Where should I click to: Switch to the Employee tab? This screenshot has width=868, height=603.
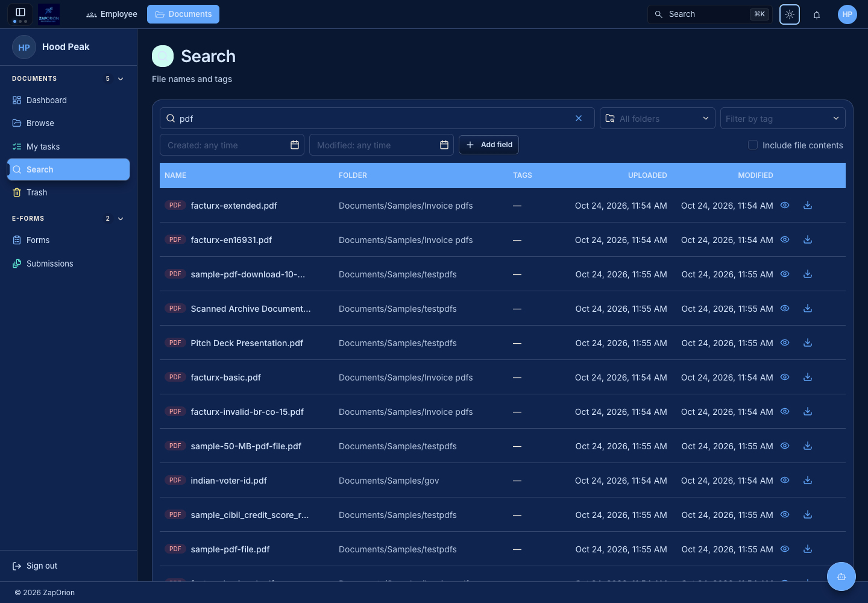[112, 14]
